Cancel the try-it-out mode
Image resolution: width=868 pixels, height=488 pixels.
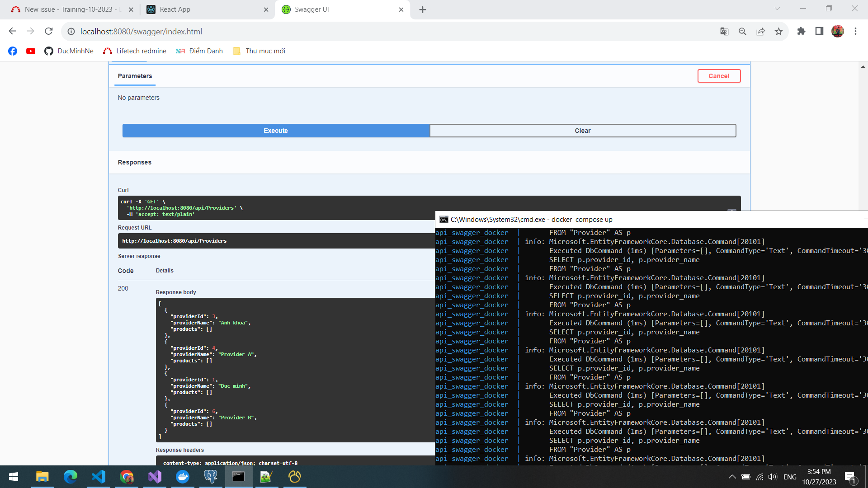click(718, 76)
